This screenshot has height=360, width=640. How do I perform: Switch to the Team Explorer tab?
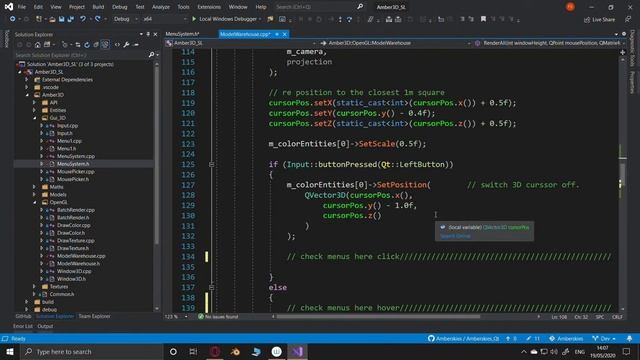(94, 316)
